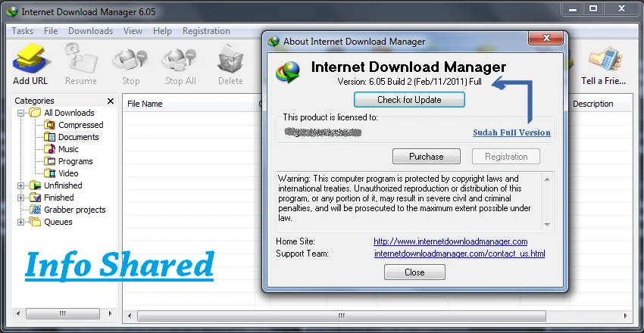Click the Grabber projects icon
Image resolution: width=644 pixels, height=333 pixels.
(x=36, y=210)
